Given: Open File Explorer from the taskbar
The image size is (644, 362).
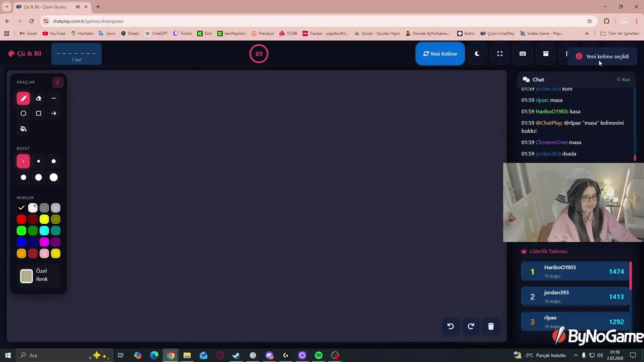Looking at the screenshot, I should 187,355.
